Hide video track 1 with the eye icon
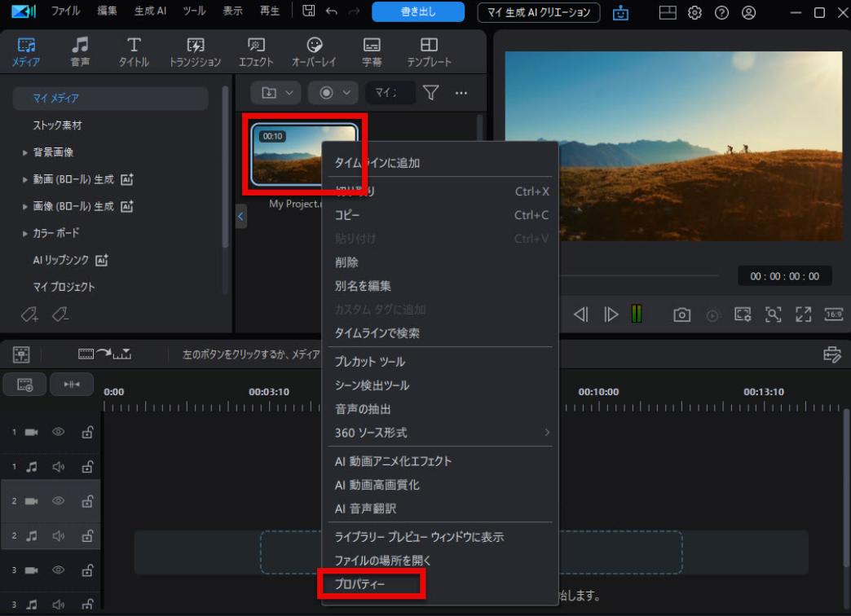Screen dimensions: 851x616 tap(57, 432)
